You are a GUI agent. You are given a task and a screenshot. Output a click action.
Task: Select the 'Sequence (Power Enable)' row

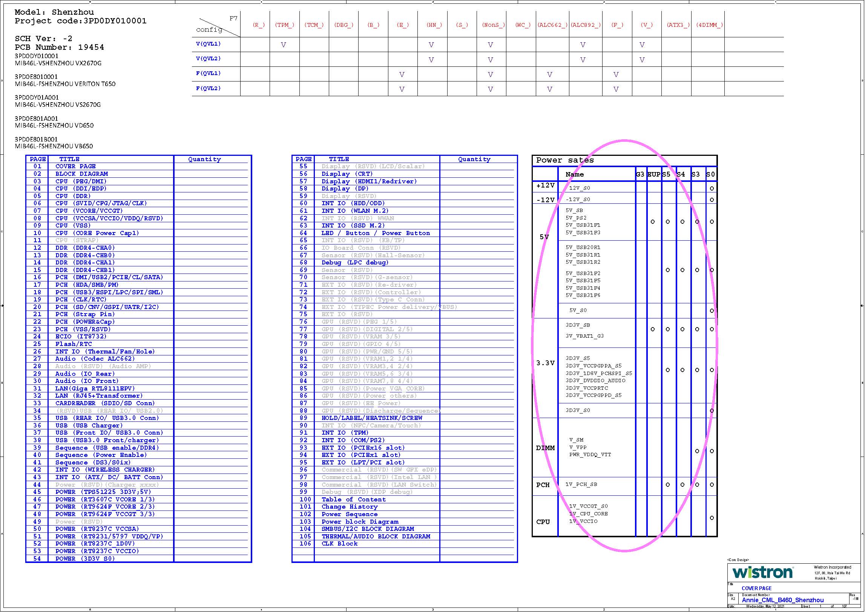click(101, 456)
